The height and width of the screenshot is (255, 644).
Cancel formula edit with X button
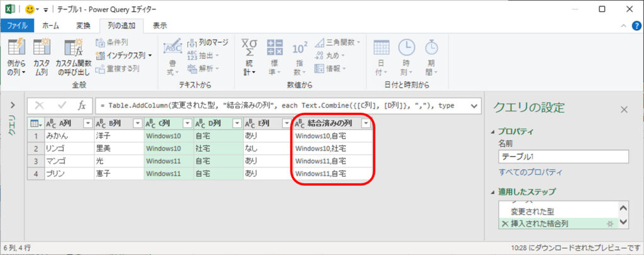click(40, 106)
